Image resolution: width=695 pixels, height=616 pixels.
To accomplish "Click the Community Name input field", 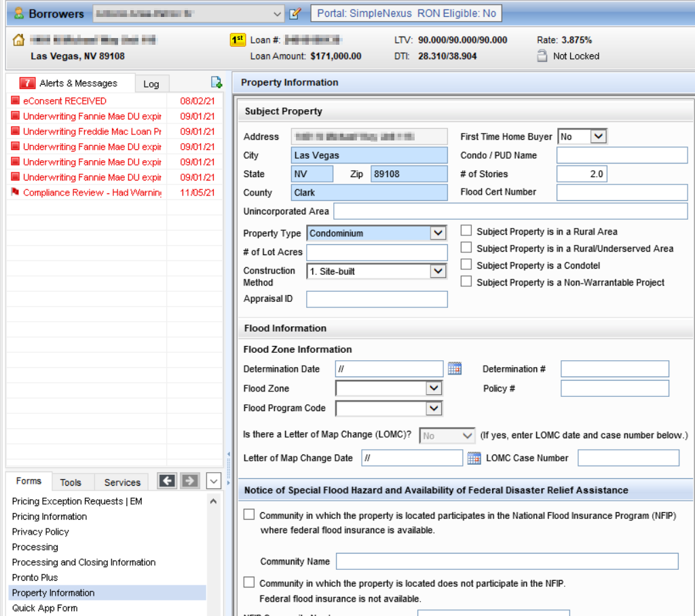I will (506, 562).
